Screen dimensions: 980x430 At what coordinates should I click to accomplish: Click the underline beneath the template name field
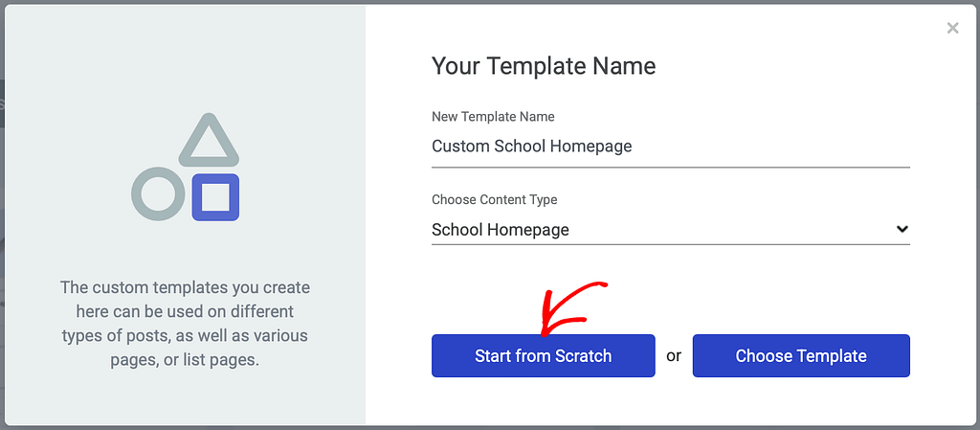(670, 167)
